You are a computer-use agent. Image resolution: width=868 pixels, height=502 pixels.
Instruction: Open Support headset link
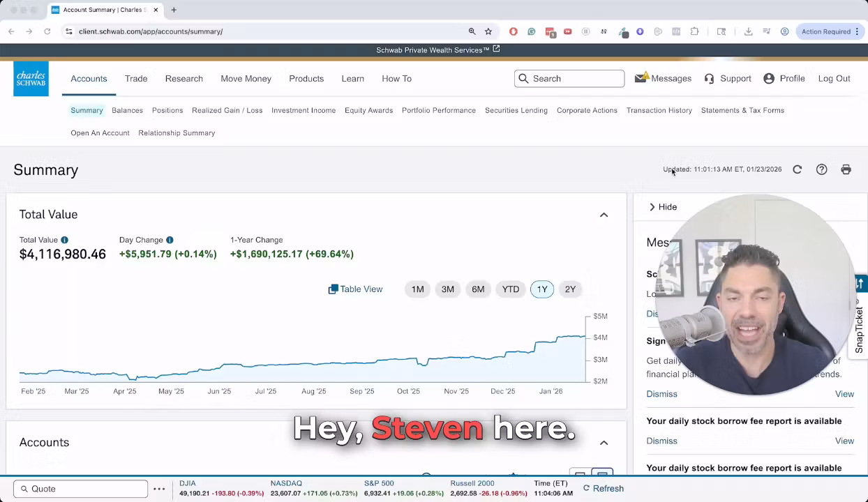728,78
